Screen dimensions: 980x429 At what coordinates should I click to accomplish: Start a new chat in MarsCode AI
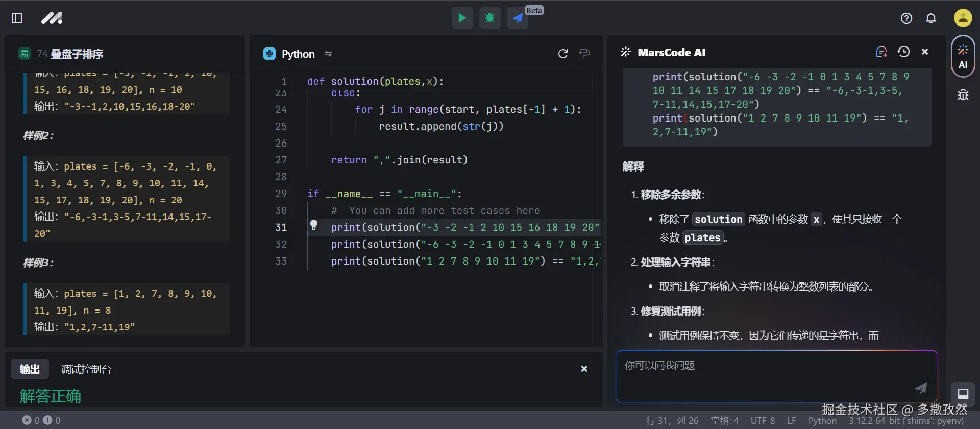tap(881, 52)
